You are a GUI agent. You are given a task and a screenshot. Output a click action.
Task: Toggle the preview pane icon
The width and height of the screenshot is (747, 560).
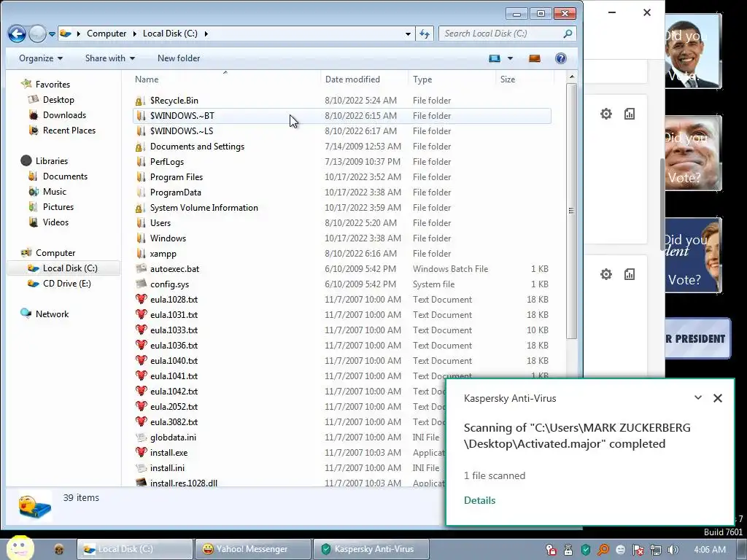pyautogui.click(x=535, y=58)
